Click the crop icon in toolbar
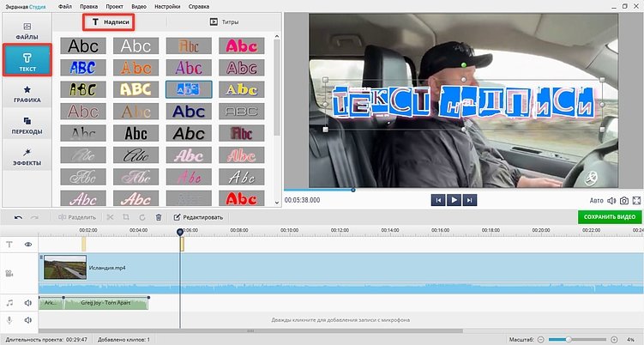This screenshot has height=345, width=644. click(126, 217)
